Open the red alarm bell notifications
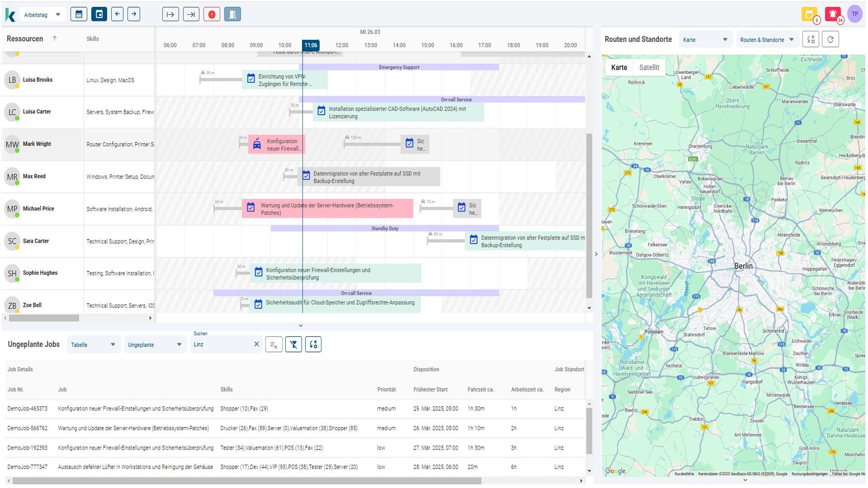Image resolution: width=868 pixels, height=488 pixels. pos(833,14)
